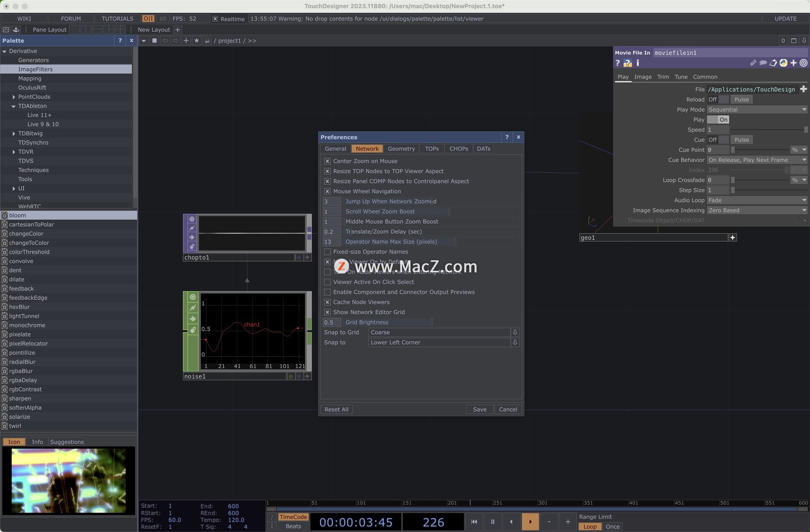
Task: Uncheck Resize TOP Nodes to TOP Viewer Aspect
Action: pyautogui.click(x=327, y=171)
